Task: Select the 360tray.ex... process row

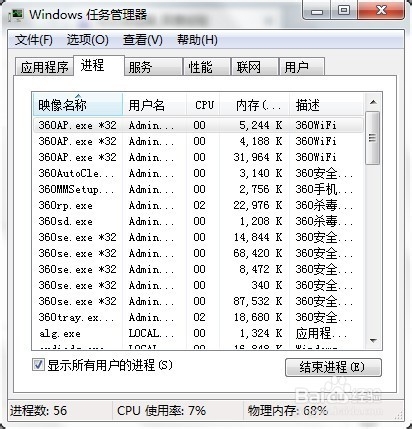Action: (x=198, y=317)
